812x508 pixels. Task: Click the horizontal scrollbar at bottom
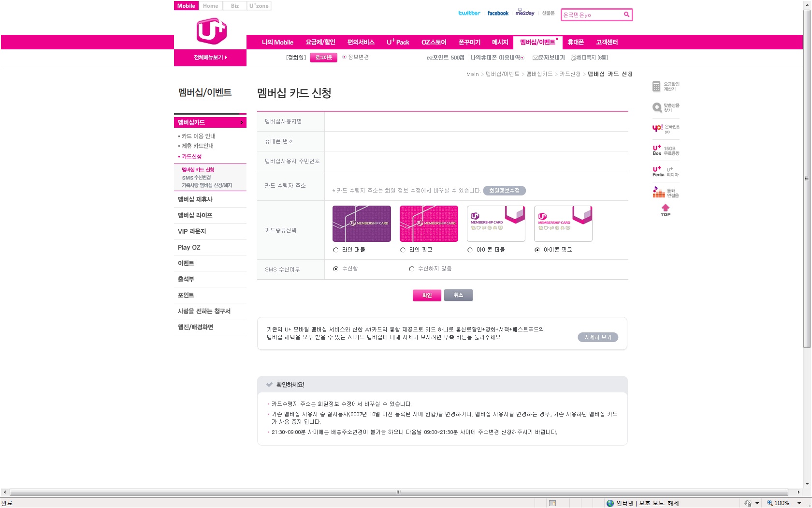pos(399,492)
